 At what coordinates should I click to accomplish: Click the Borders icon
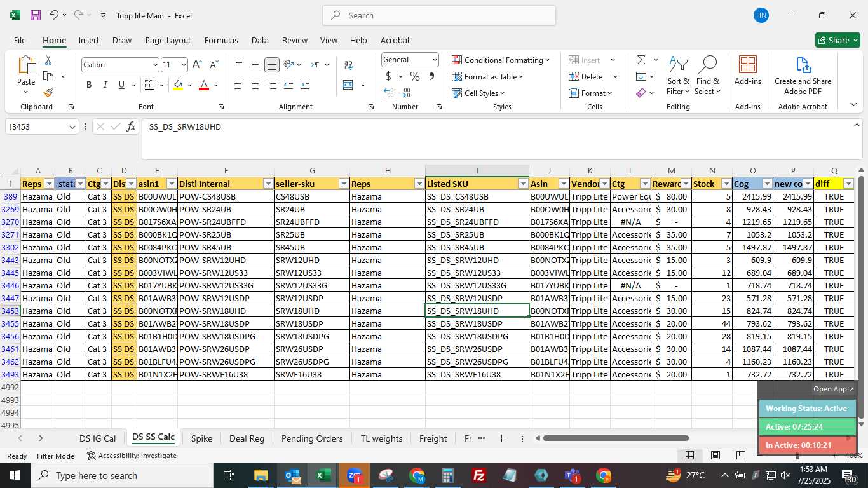click(x=149, y=85)
